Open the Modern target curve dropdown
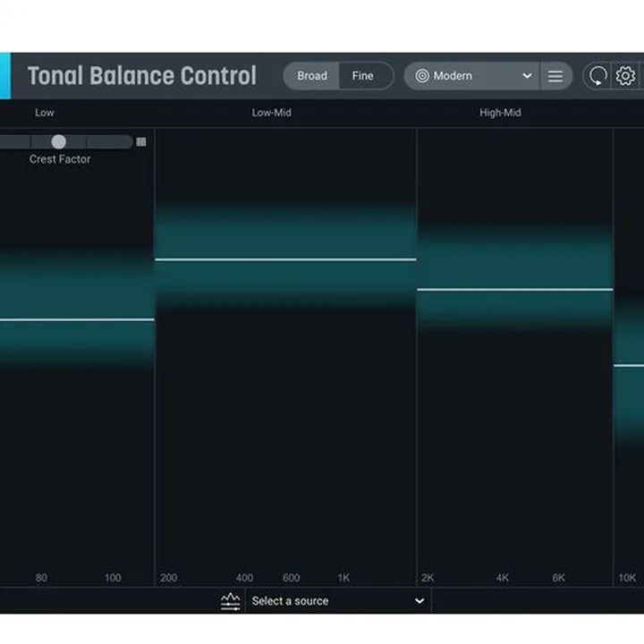The height and width of the screenshot is (644, 644). tap(471, 76)
